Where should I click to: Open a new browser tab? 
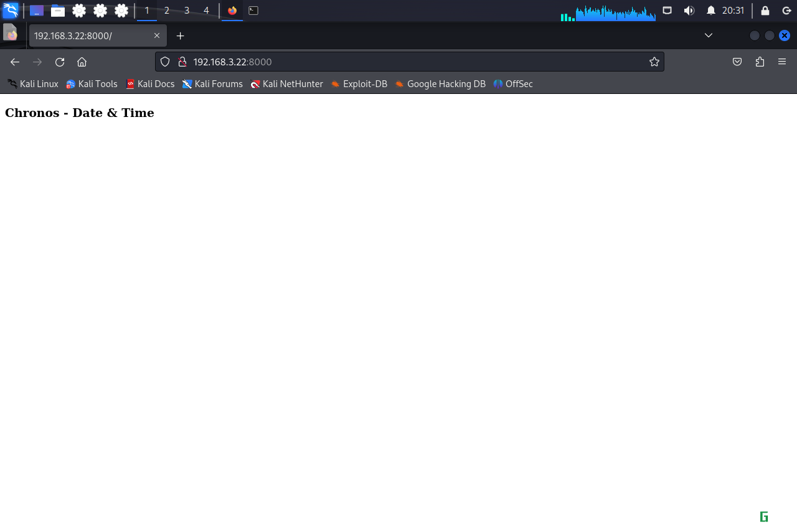pyautogui.click(x=180, y=35)
